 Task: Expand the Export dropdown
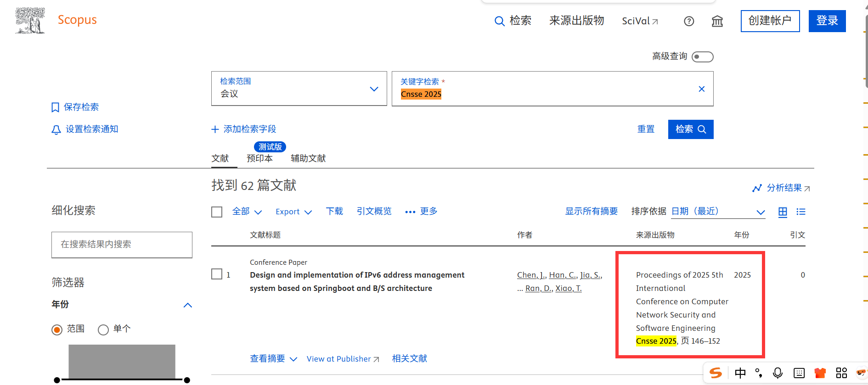(293, 212)
